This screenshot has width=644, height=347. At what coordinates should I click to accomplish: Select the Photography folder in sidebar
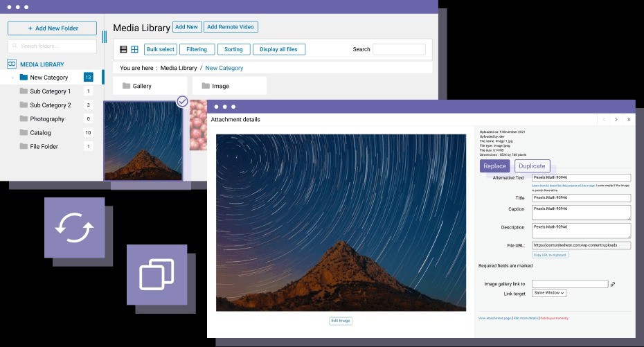coord(47,119)
